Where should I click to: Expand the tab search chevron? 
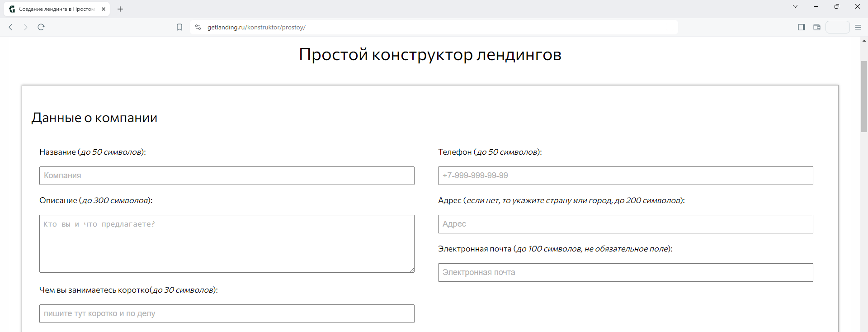(795, 6)
